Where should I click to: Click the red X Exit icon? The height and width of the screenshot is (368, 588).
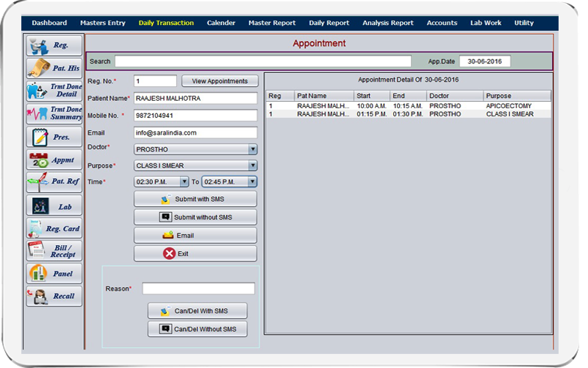pyautogui.click(x=169, y=253)
